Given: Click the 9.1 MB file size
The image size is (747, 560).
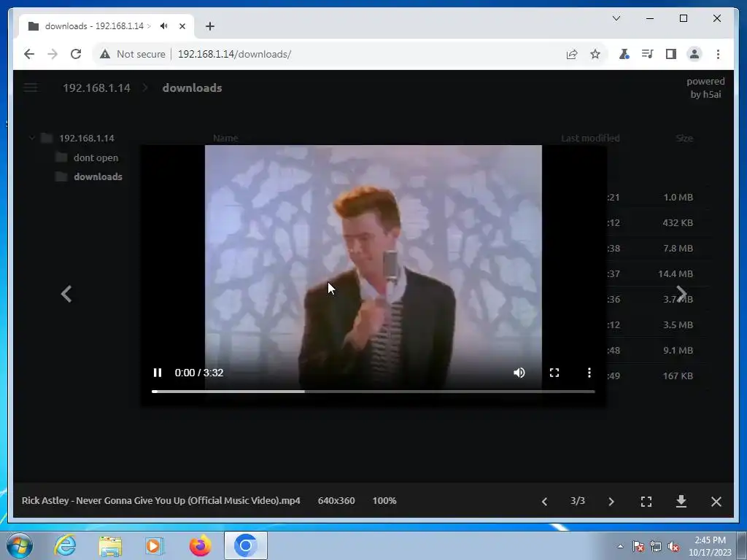Looking at the screenshot, I should pyautogui.click(x=678, y=351).
